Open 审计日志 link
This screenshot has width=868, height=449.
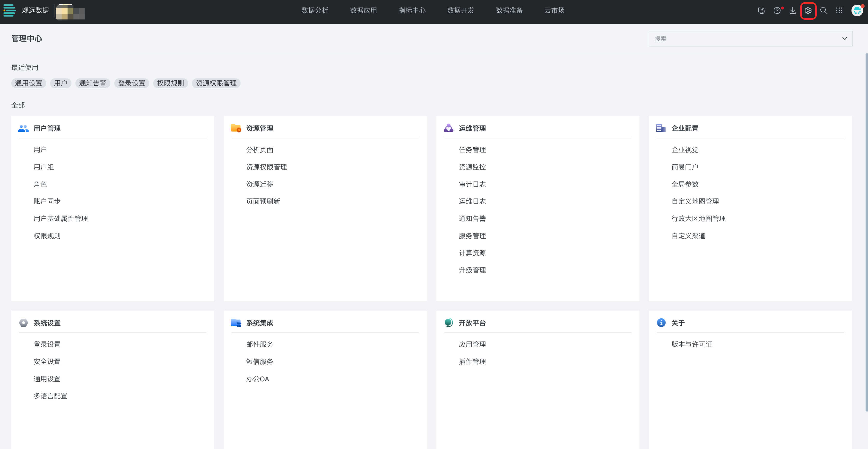click(x=472, y=184)
